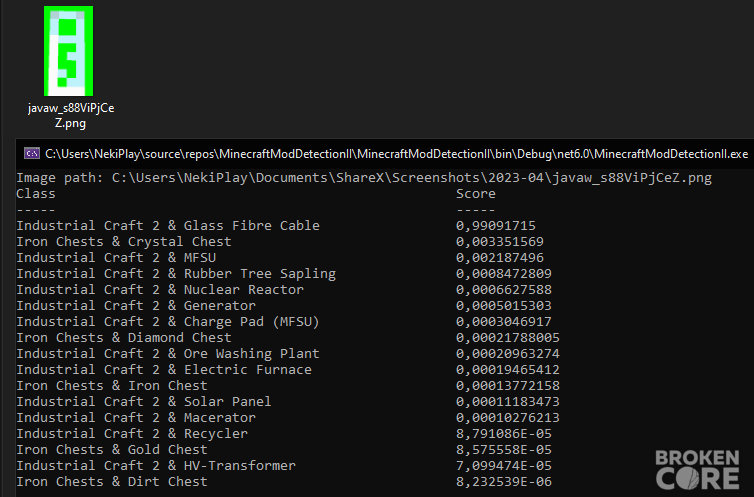
Task: Click the Score column header
Action: (x=476, y=194)
